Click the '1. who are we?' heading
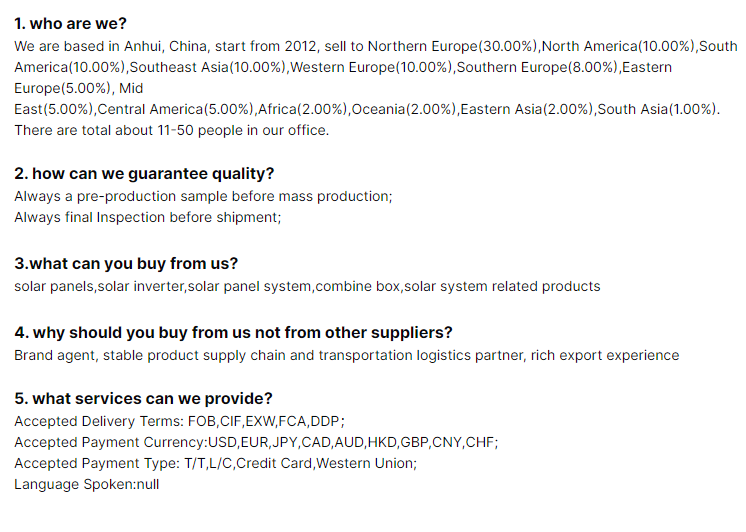The width and height of the screenshot is (746, 532). pos(70,23)
